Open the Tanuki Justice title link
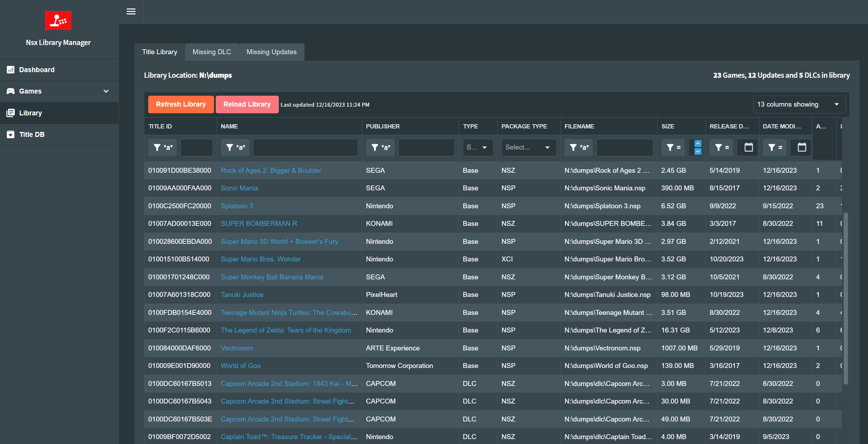 coord(242,295)
